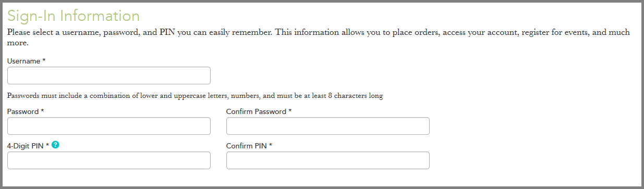This screenshot has height=189, width=644.
Task: Select the Confirm Password input box
Action: (328, 126)
